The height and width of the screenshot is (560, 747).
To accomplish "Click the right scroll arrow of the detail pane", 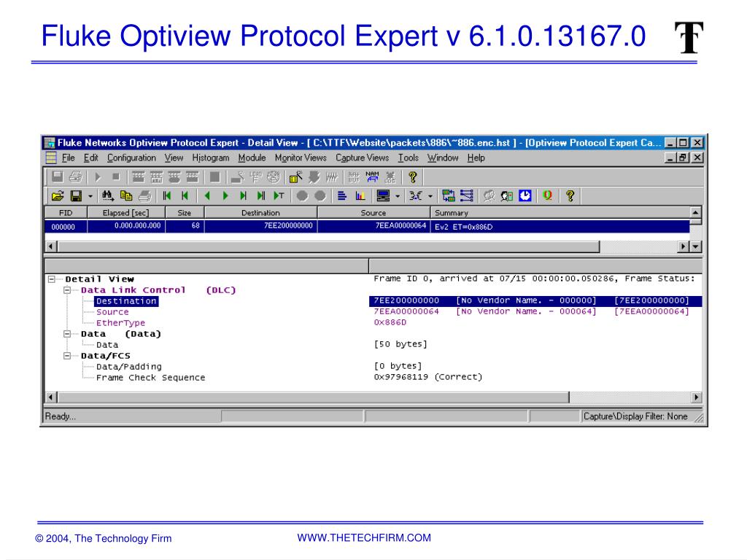I will pos(697,397).
